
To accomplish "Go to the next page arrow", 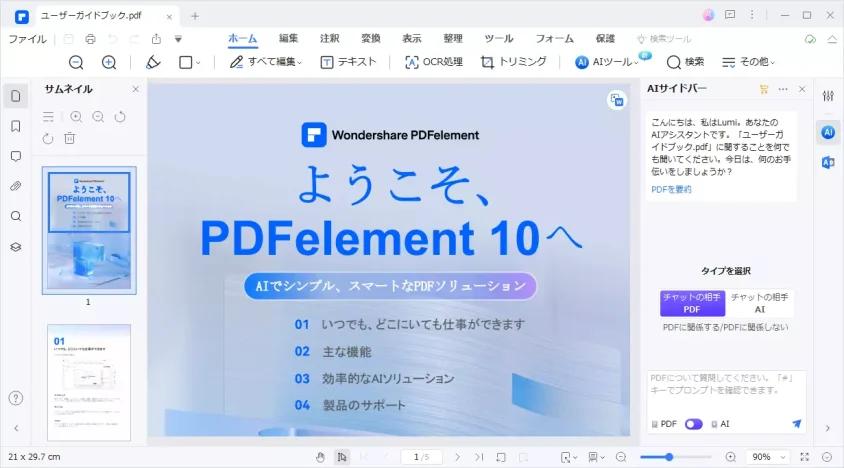I will click(x=458, y=457).
